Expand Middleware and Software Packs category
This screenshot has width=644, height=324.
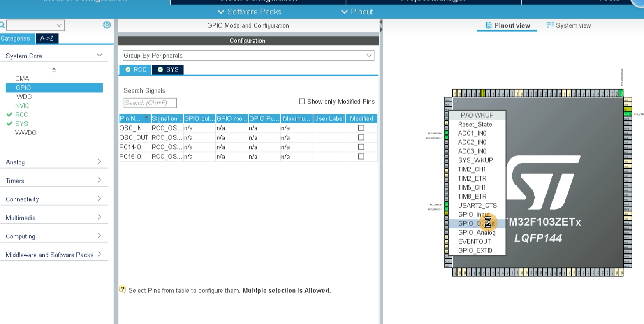(x=99, y=254)
